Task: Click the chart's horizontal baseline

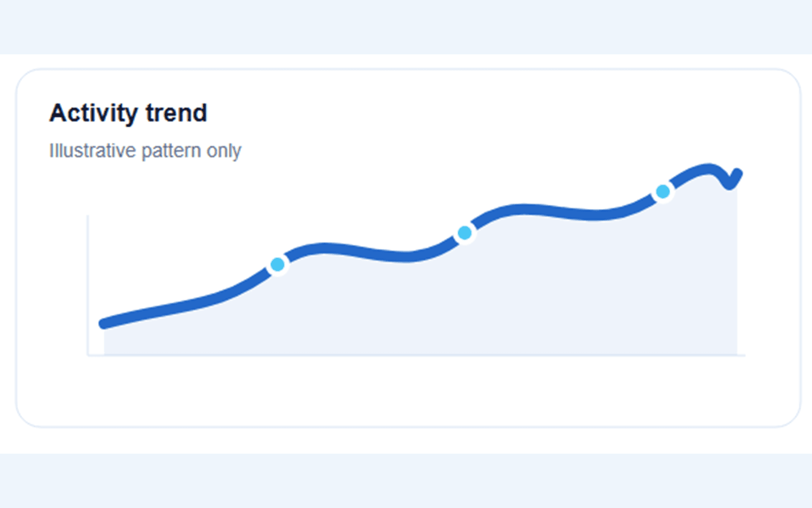Action: tap(416, 355)
